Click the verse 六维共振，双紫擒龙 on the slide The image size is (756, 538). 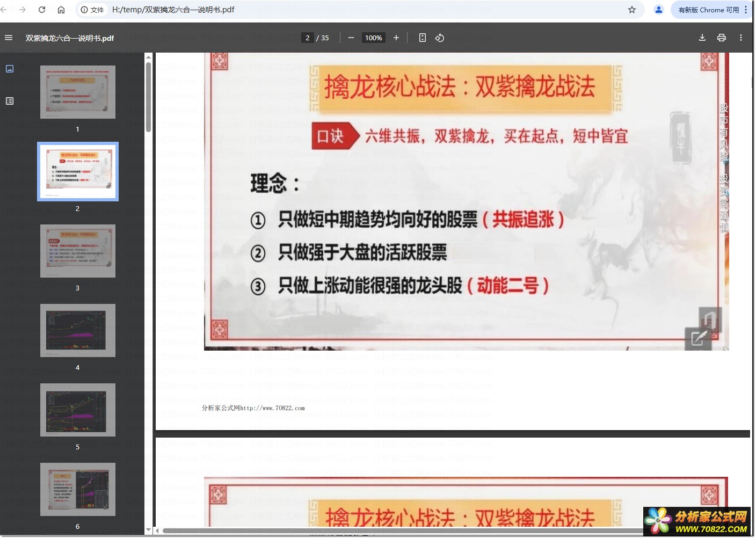428,136
